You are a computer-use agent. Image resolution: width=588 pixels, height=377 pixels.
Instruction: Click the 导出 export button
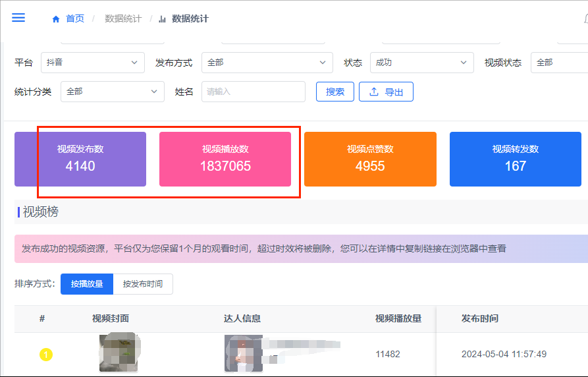pos(386,92)
